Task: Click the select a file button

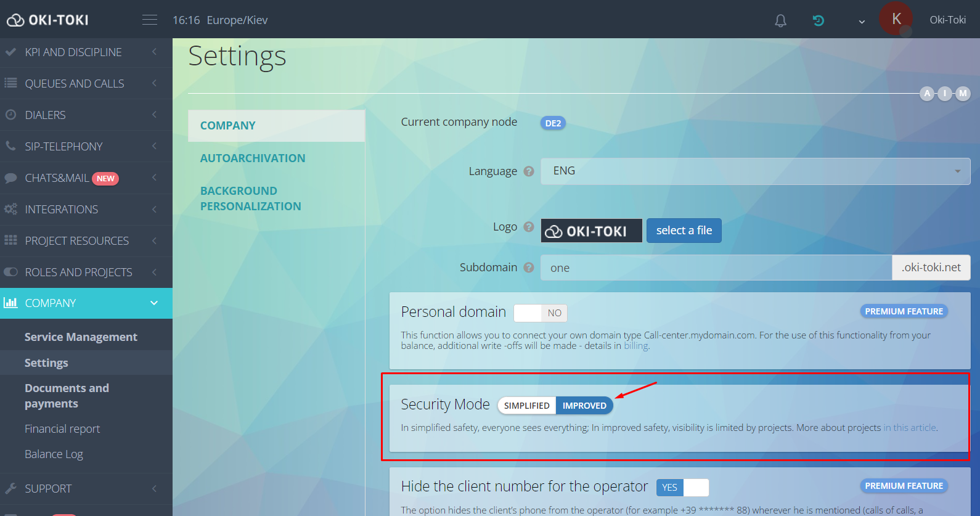Action: click(x=684, y=231)
